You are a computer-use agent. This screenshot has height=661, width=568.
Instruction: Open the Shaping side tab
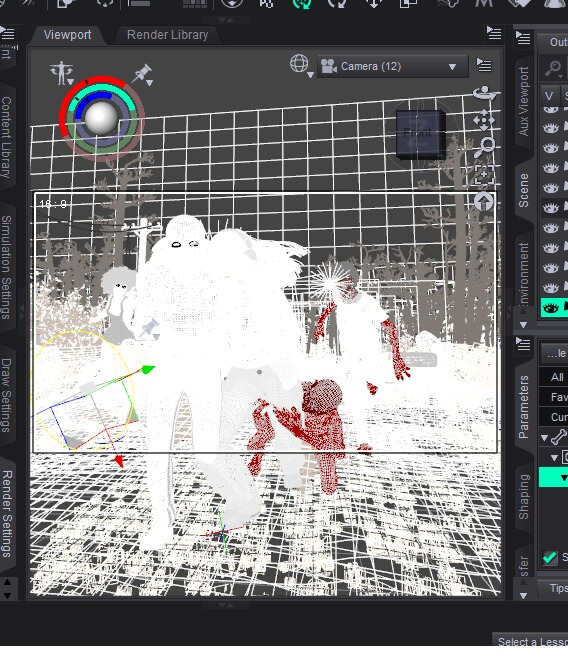point(523,497)
